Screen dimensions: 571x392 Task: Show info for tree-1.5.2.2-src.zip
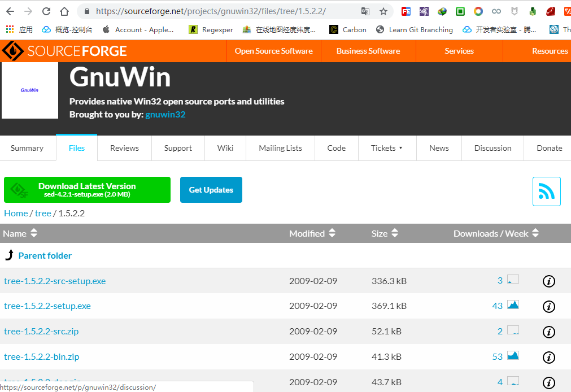pos(548,332)
